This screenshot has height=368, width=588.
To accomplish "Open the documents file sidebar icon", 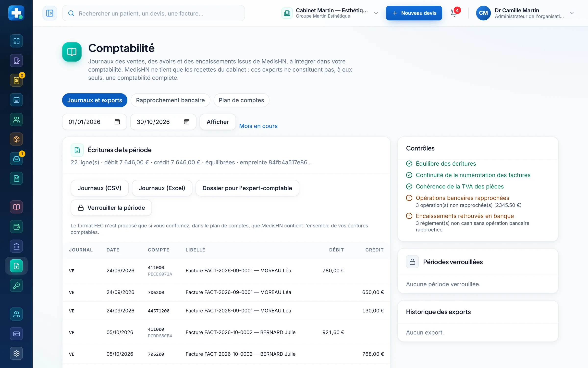I will [16, 178].
